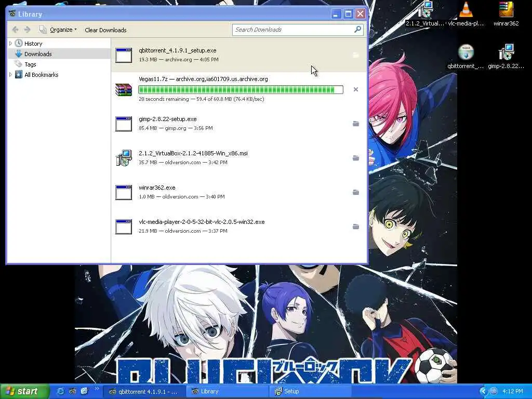Click the Back arrow in Library toolbar

[15, 30]
